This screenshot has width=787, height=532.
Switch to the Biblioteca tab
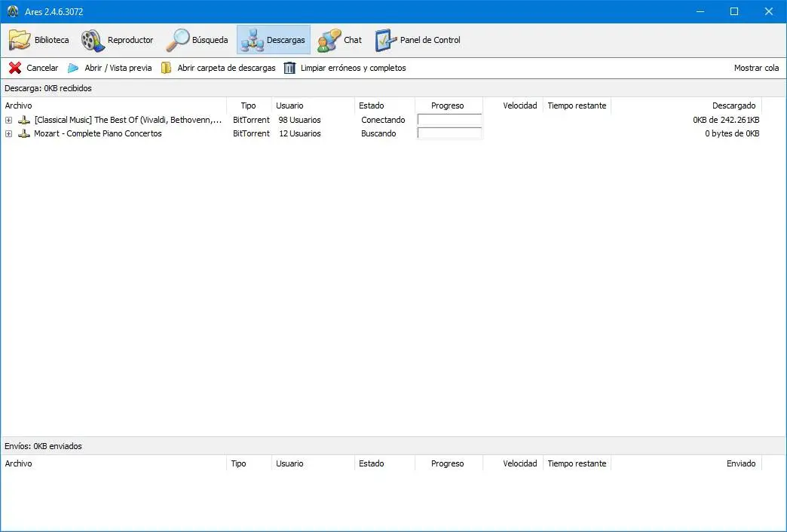tap(39, 40)
